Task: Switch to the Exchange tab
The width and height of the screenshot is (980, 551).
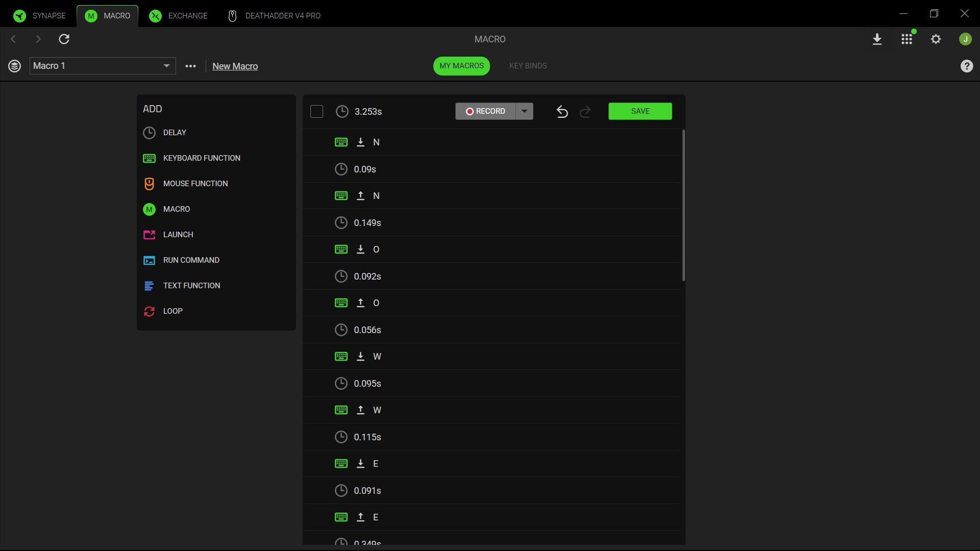Action: click(x=178, y=16)
